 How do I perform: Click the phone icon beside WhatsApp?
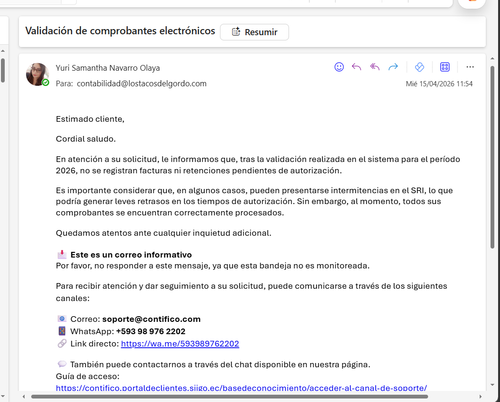(x=62, y=331)
